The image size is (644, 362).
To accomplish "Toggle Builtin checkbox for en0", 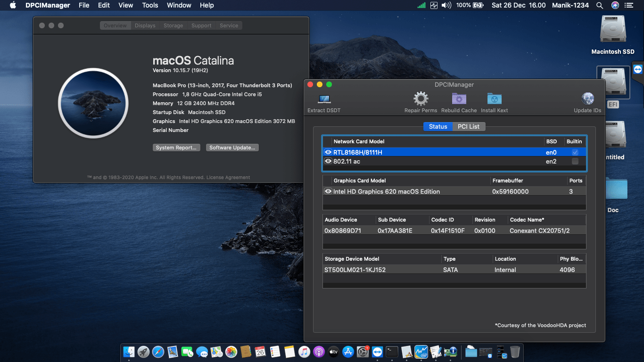I will pyautogui.click(x=575, y=152).
